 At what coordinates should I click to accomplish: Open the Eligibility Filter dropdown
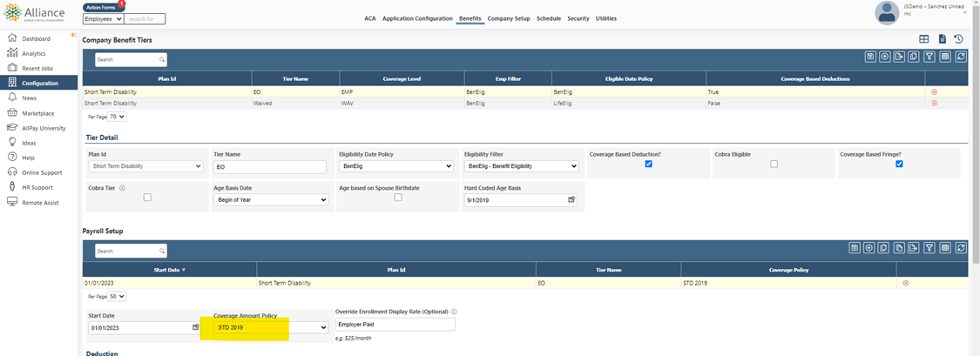521,167
